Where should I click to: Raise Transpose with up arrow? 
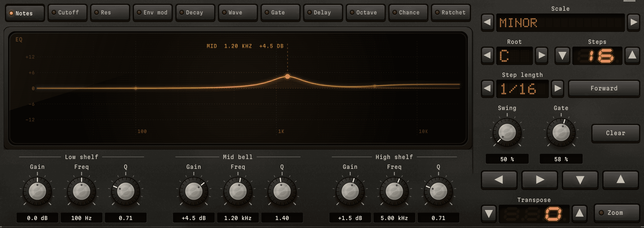pyautogui.click(x=579, y=213)
